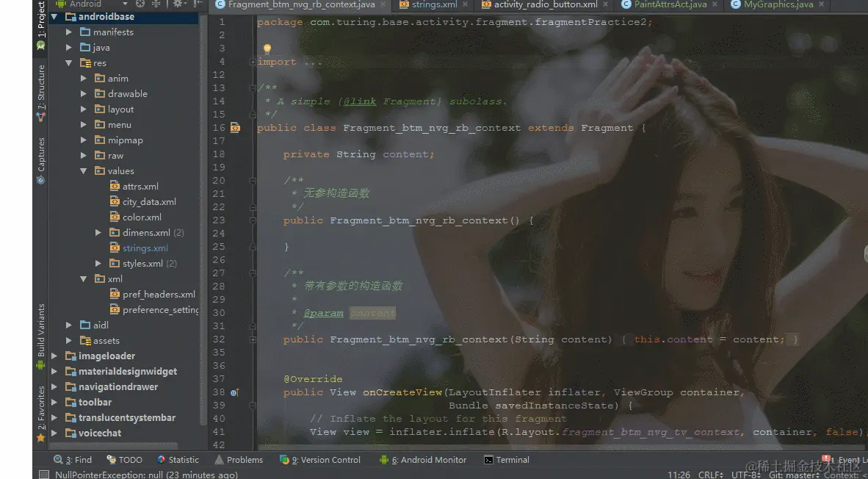868x479 pixels.
Task: Click the CRLF line separator selector
Action: (710, 475)
